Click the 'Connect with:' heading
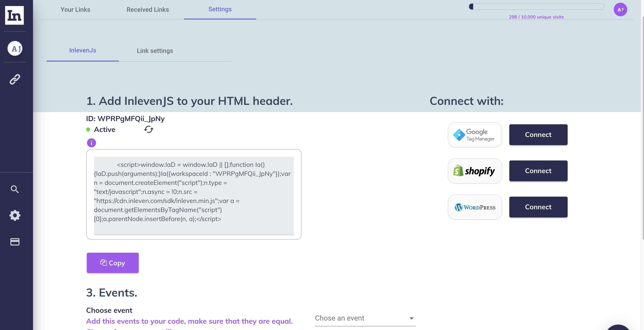 tap(466, 101)
